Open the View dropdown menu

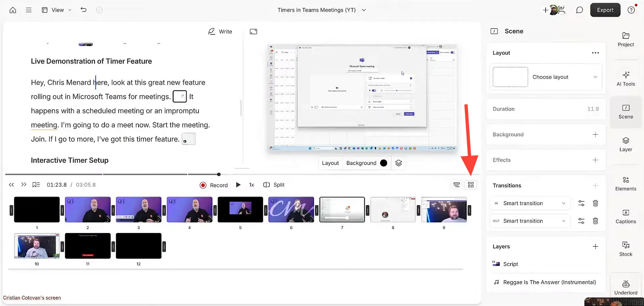[57, 10]
